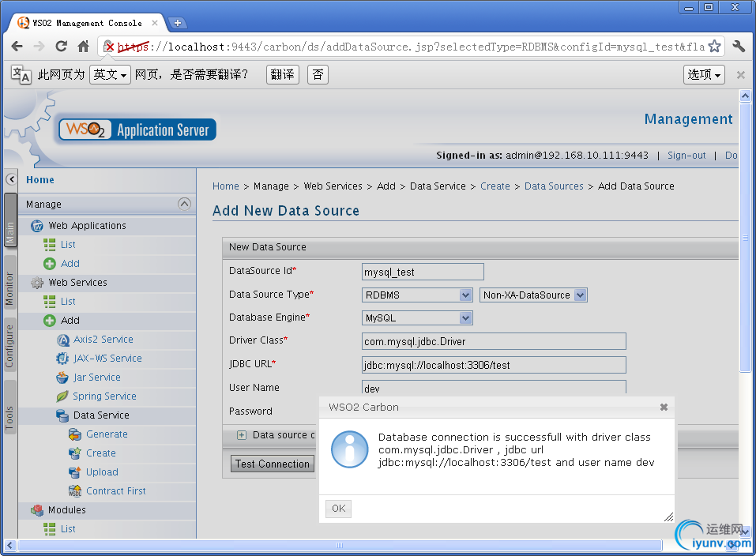Click the Contract First WSDL icon
This screenshot has width=756, height=556.
click(x=75, y=491)
